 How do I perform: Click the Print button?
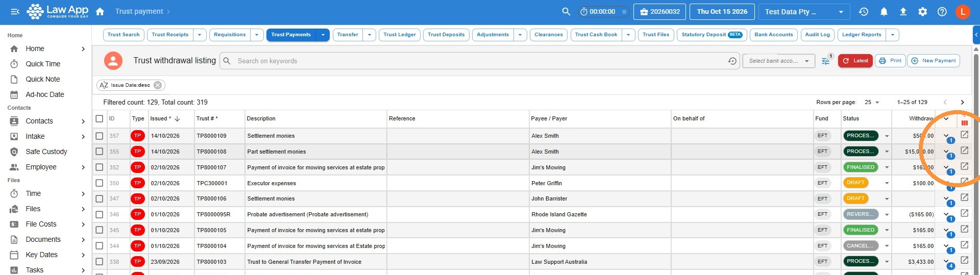point(890,61)
